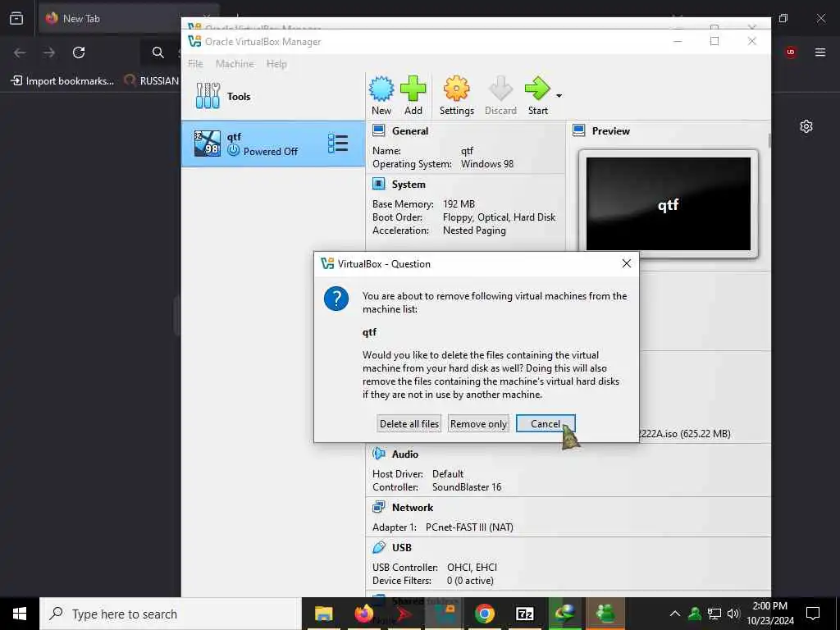Click SoundBlaster 16 controller text
The height and width of the screenshot is (630, 840).
(467, 487)
